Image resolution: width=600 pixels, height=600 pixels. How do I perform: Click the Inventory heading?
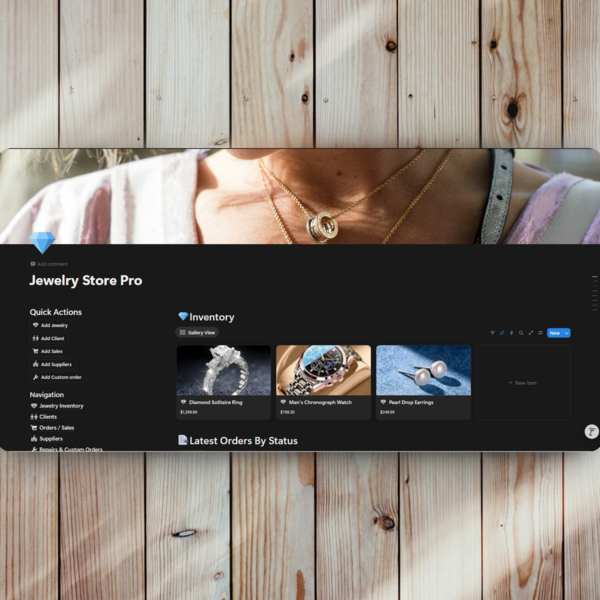212,317
